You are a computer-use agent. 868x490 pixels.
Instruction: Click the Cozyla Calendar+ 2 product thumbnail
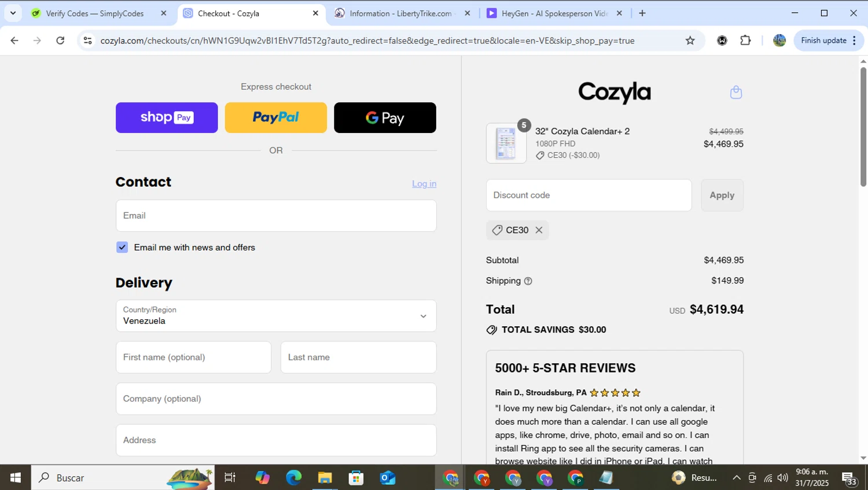[506, 143]
